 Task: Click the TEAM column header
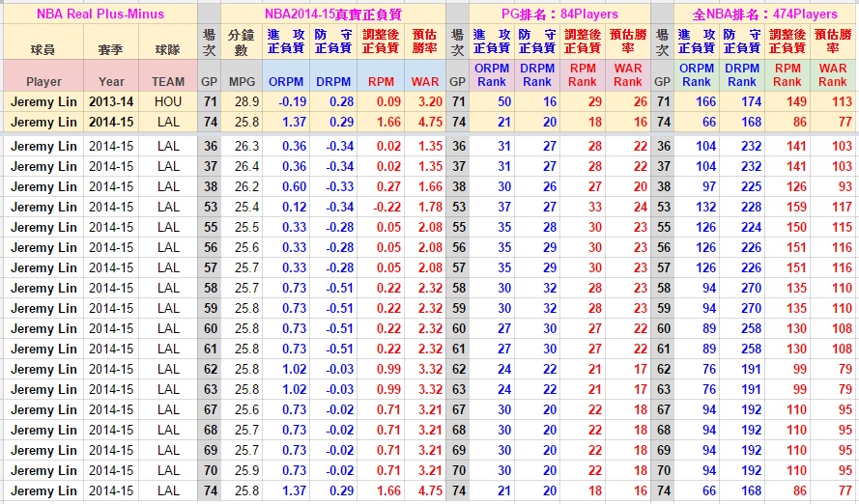[168, 82]
